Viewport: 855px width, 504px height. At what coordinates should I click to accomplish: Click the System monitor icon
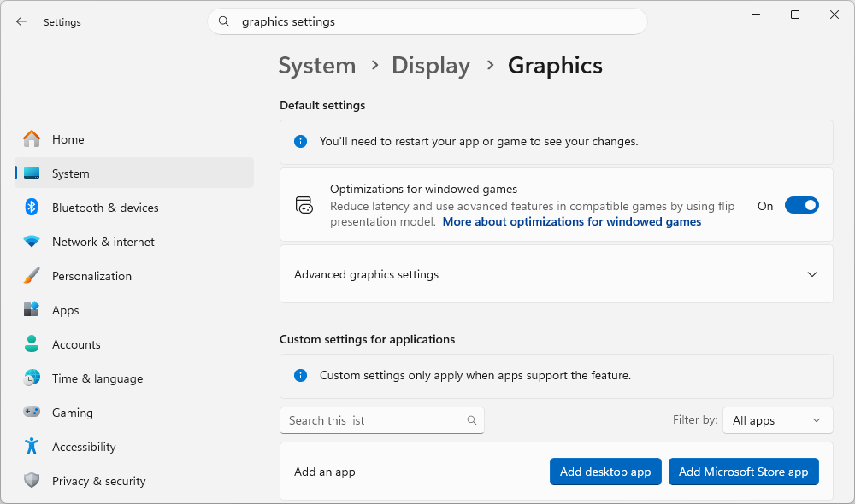pyautogui.click(x=32, y=173)
